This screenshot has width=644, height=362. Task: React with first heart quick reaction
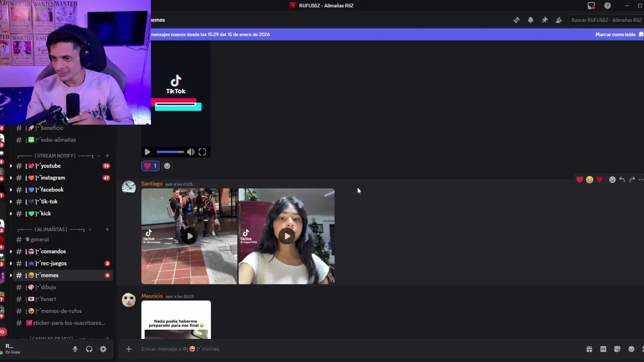580,179
